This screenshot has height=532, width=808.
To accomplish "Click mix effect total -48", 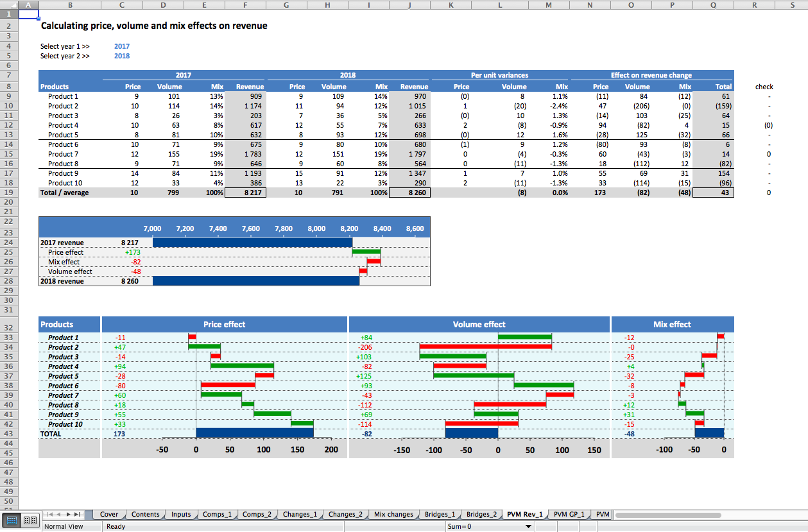I will (x=630, y=434).
